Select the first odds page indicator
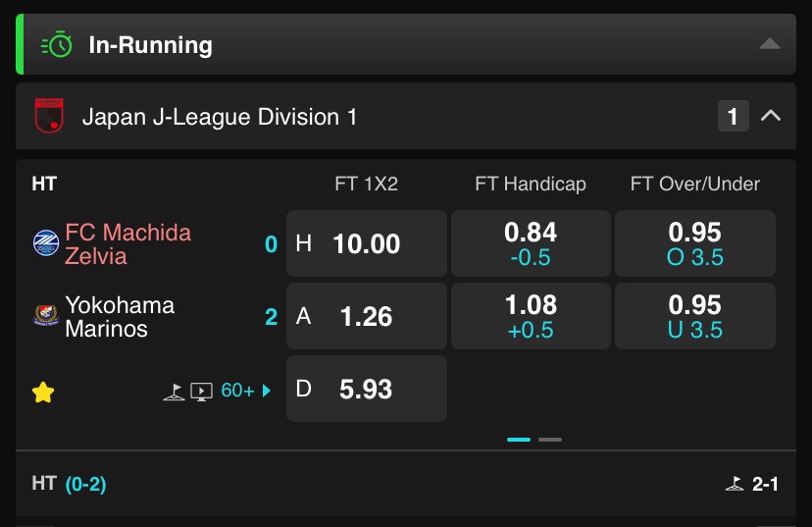 (x=519, y=440)
